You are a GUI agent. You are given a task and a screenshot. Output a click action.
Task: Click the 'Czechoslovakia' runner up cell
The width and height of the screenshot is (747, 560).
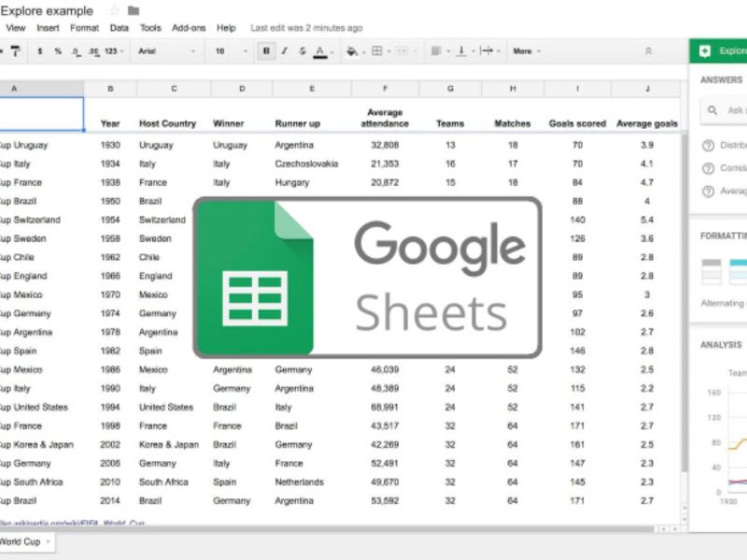(x=312, y=164)
